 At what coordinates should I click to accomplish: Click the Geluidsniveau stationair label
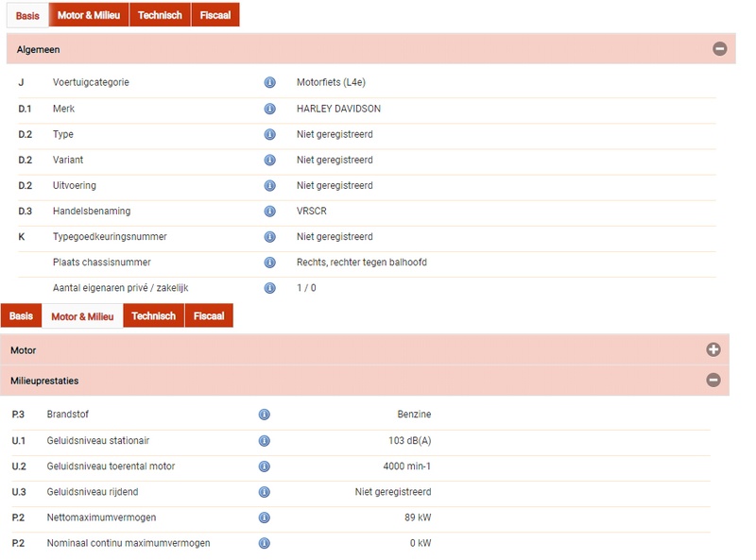coord(98,440)
